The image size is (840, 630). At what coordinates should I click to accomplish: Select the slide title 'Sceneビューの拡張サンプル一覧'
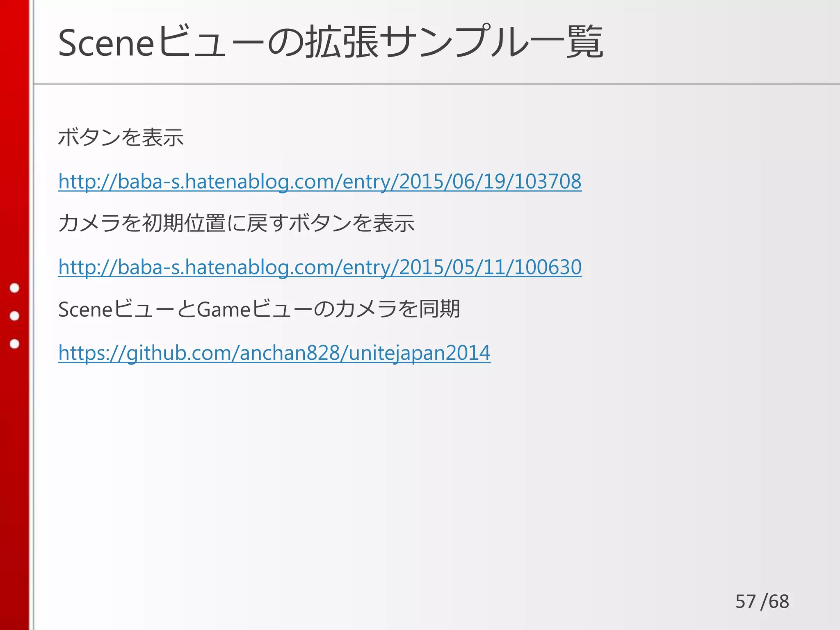pyautogui.click(x=331, y=43)
